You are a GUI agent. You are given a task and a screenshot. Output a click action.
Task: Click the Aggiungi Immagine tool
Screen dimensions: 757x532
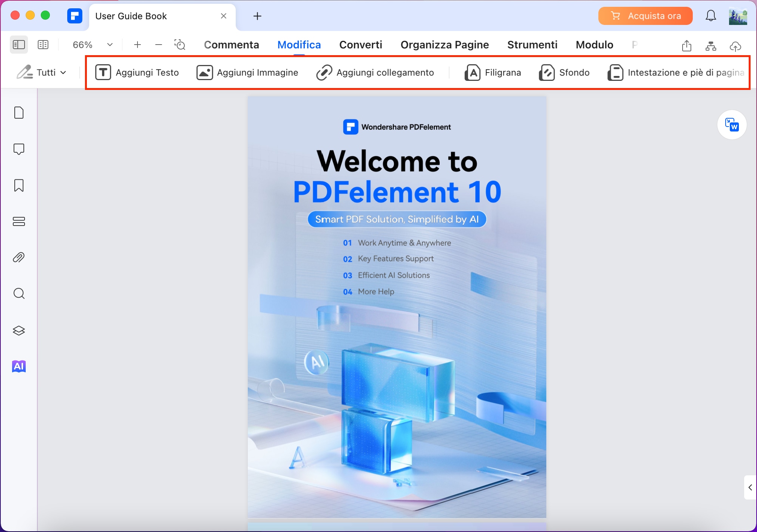pyautogui.click(x=247, y=72)
